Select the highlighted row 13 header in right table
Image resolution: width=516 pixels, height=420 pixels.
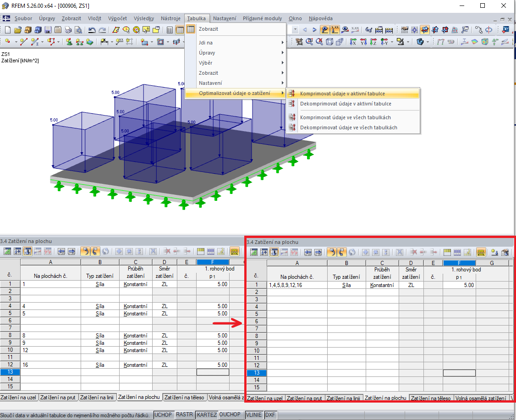(x=257, y=373)
